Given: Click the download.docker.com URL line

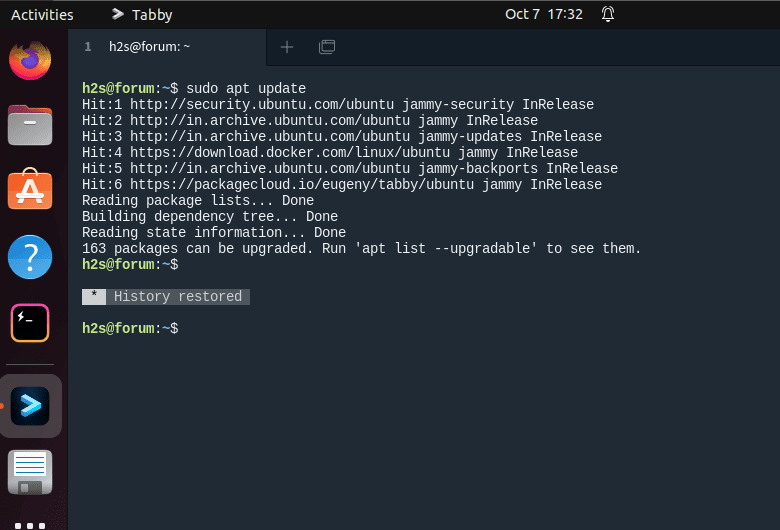Looking at the screenshot, I should [330, 152].
